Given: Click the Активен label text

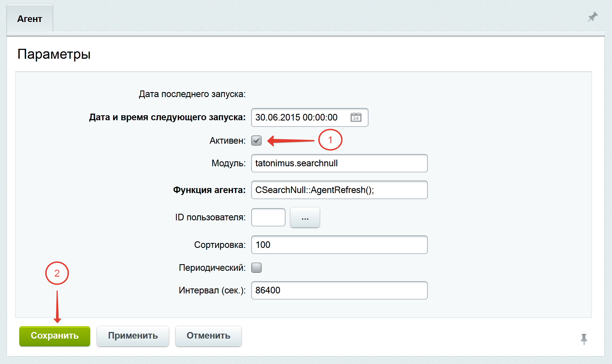Looking at the screenshot, I should [227, 141].
